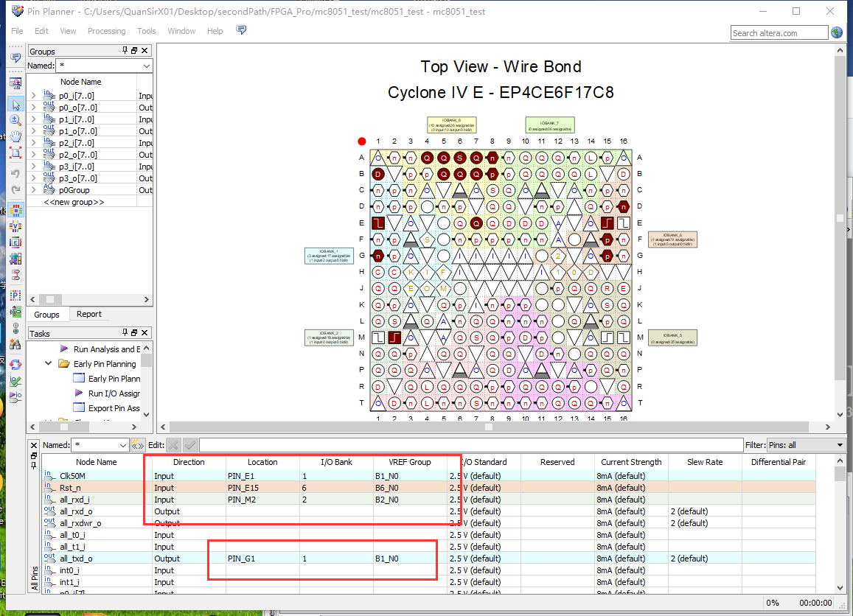Click the Redo arrow in side toolbar
The height and width of the screenshot is (616, 853).
pyautogui.click(x=15, y=189)
